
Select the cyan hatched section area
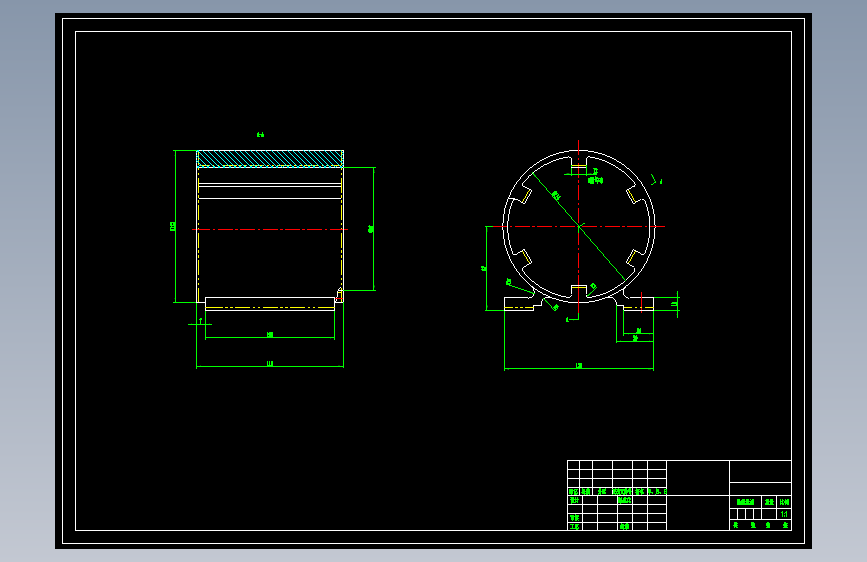(270, 158)
